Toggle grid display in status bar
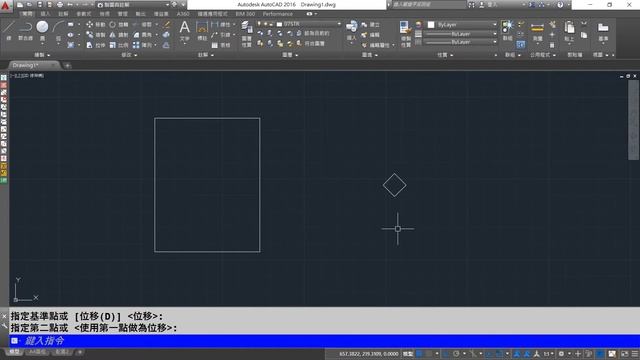The width and height of the screenshot is (640, 360). pyautogui.click(x=420, y=354)
